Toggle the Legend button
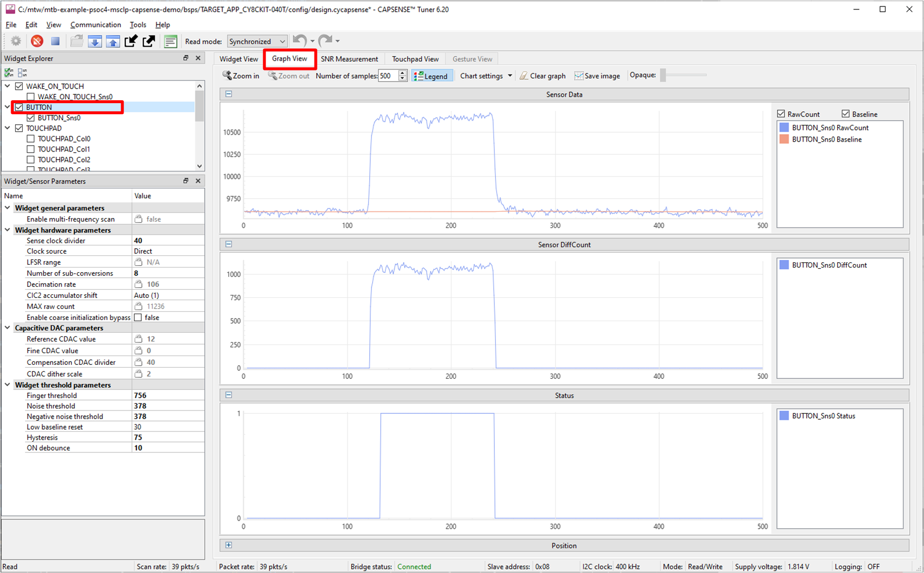Screen dimensions: 924x573 [432, 76]
